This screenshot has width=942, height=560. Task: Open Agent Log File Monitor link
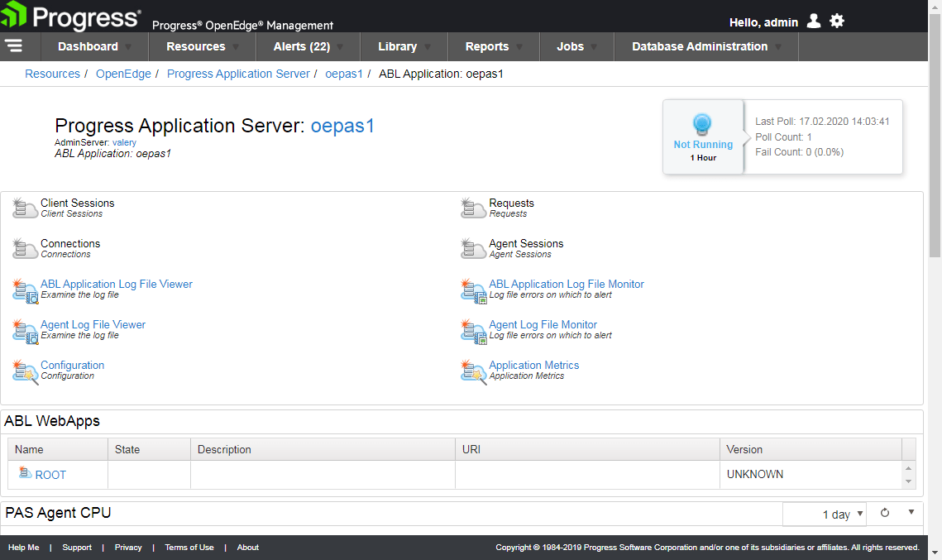point(543,324)
